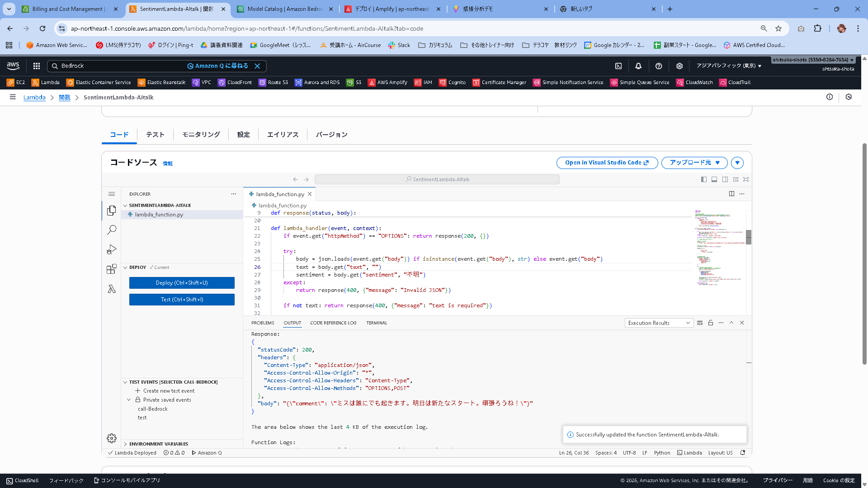Toggle primary sidebar visibility layout icon
The image size is (868, 488).
click(704, 179)
